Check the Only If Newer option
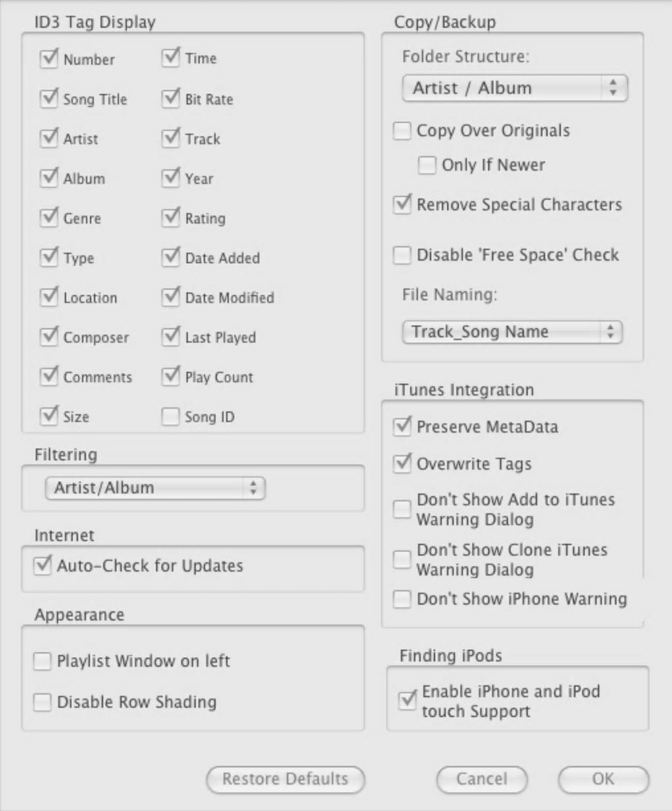 pyautogui.click(x=427, y=165)
